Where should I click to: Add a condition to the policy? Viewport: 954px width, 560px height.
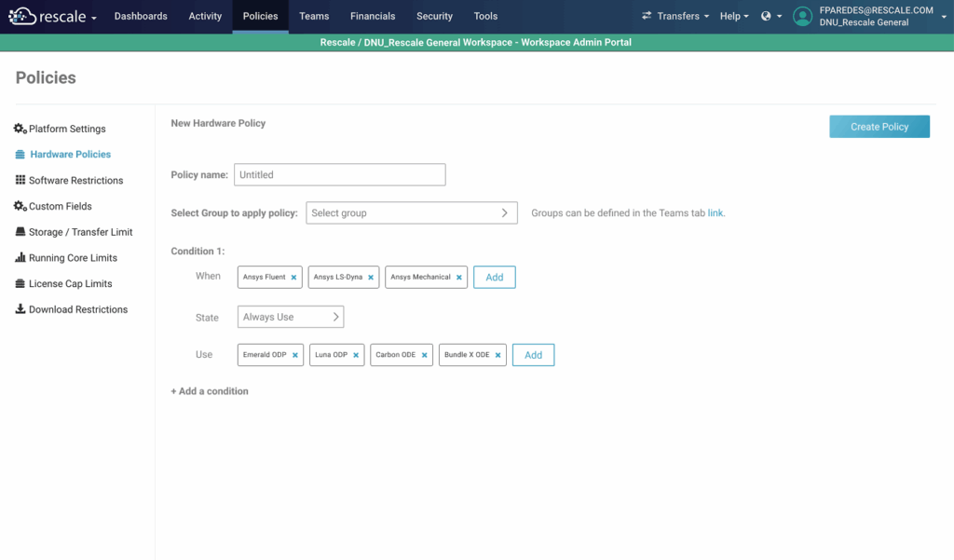(x=210, y=391)
